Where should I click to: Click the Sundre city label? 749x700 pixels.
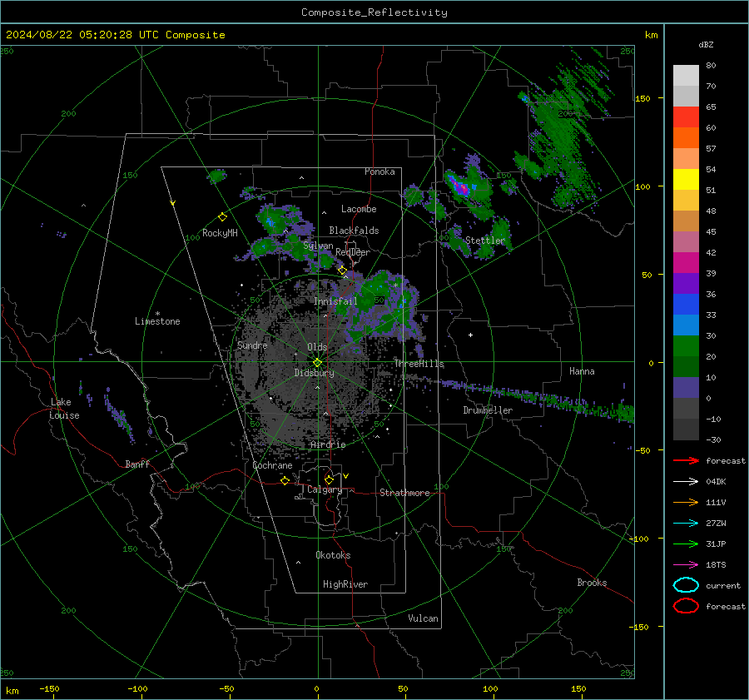click(252, 345)
